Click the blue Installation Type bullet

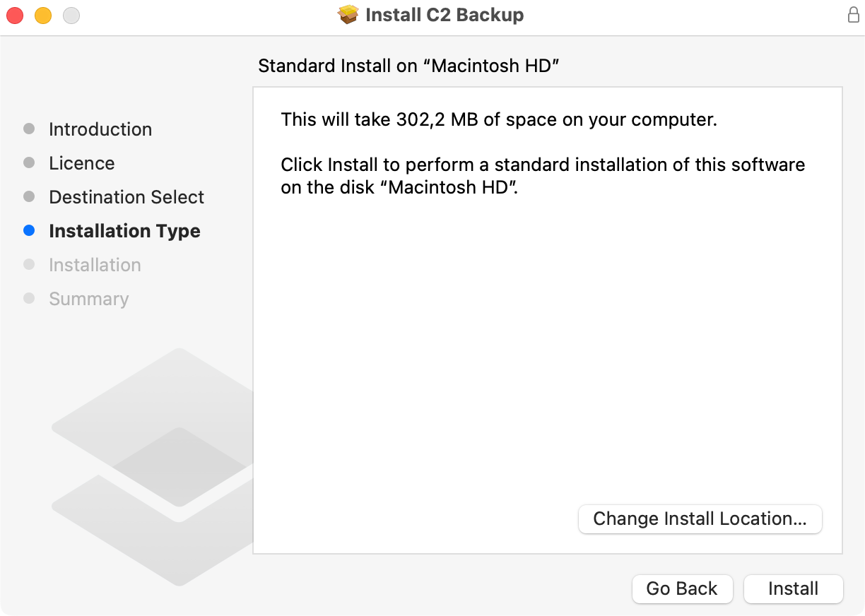[29, 230]
